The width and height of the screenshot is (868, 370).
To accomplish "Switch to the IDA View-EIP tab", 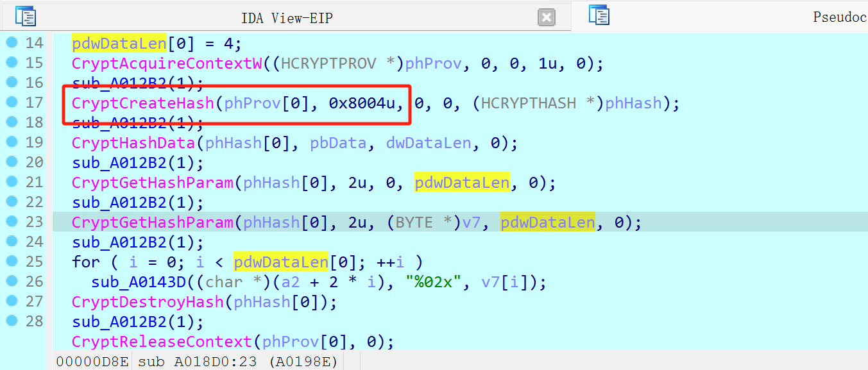I will tap(286, 18).
